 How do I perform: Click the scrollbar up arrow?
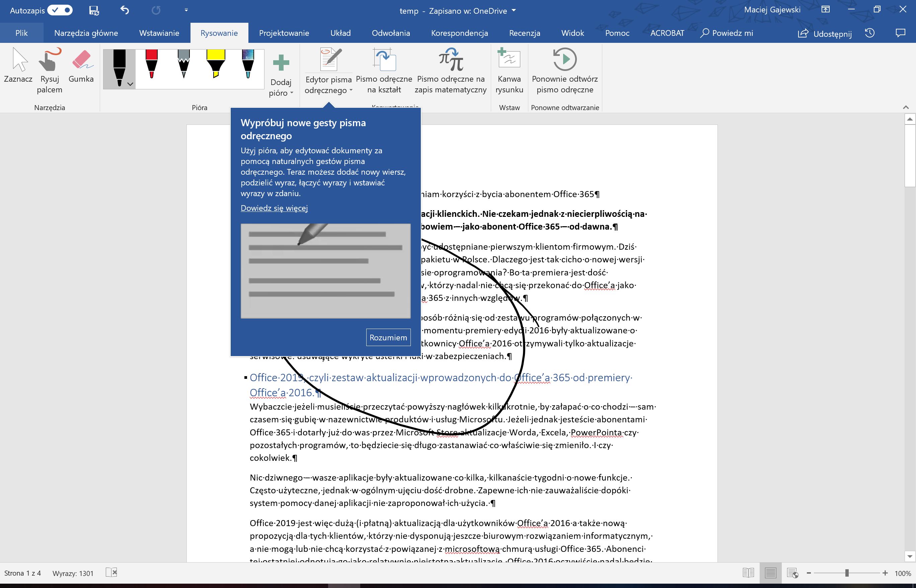[x=910, y=119]
